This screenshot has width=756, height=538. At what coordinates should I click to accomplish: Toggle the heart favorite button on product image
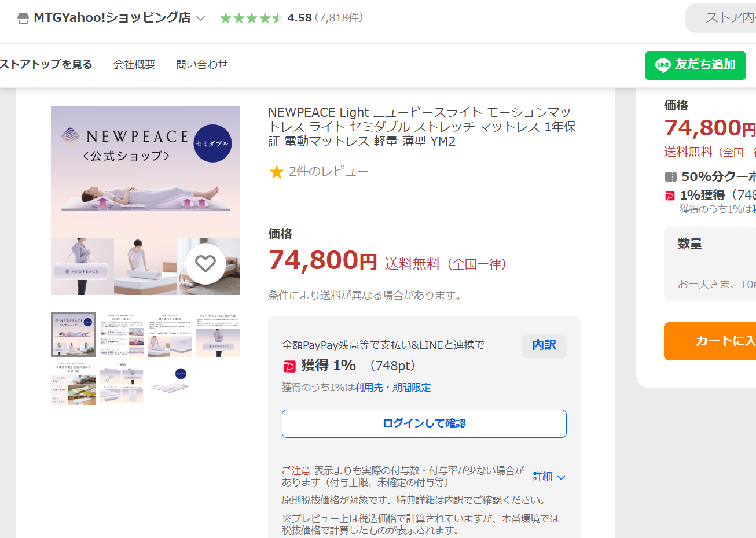click(x=205, y=264)
